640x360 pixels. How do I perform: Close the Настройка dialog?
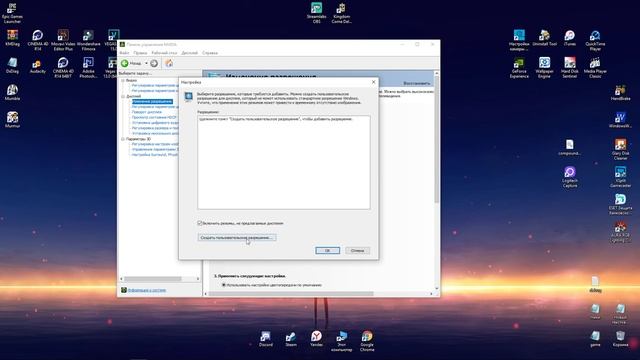point(373,82)
